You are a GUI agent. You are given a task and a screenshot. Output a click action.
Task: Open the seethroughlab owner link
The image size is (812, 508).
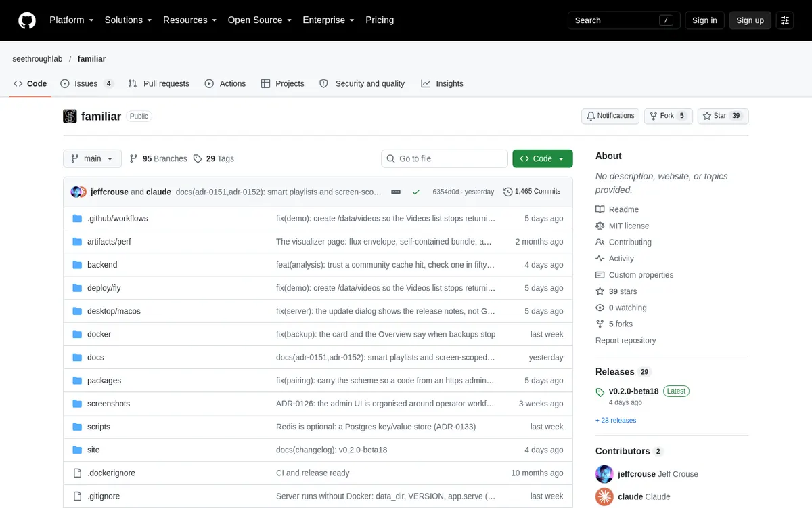[37, 59]
